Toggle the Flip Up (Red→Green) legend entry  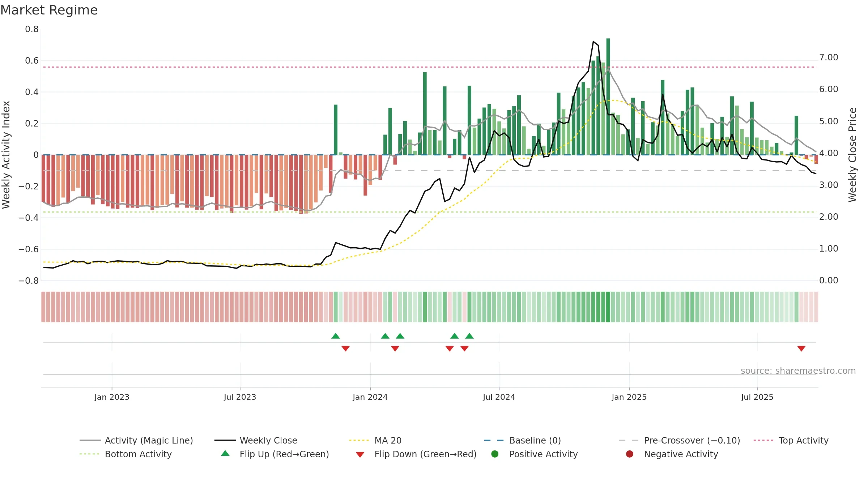275,454
